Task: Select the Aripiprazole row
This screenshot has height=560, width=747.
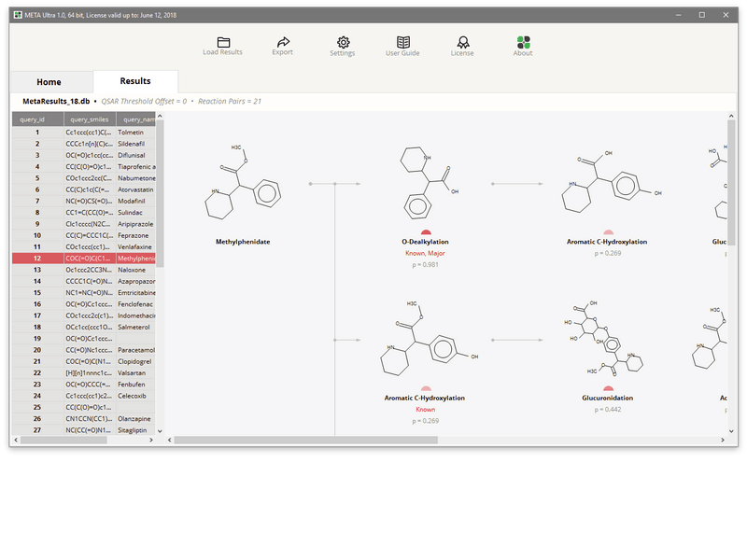Action: [84, 224]
